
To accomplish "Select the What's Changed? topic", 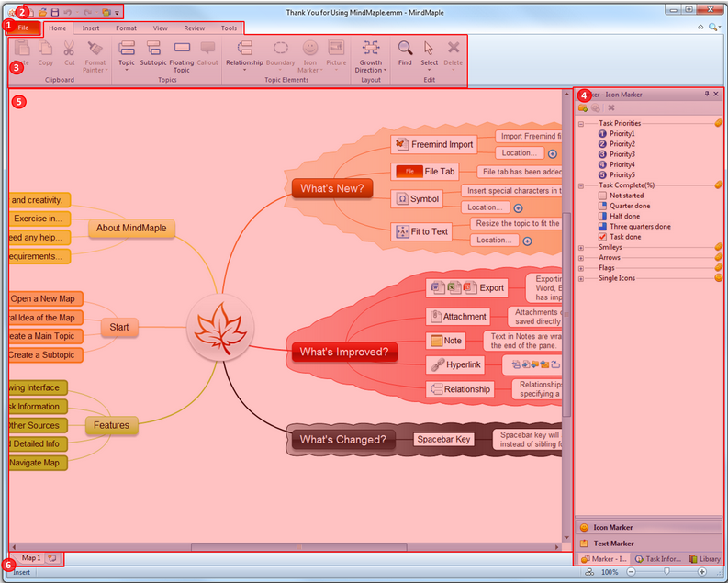I will pyautogui.click(x=343, y=440).
